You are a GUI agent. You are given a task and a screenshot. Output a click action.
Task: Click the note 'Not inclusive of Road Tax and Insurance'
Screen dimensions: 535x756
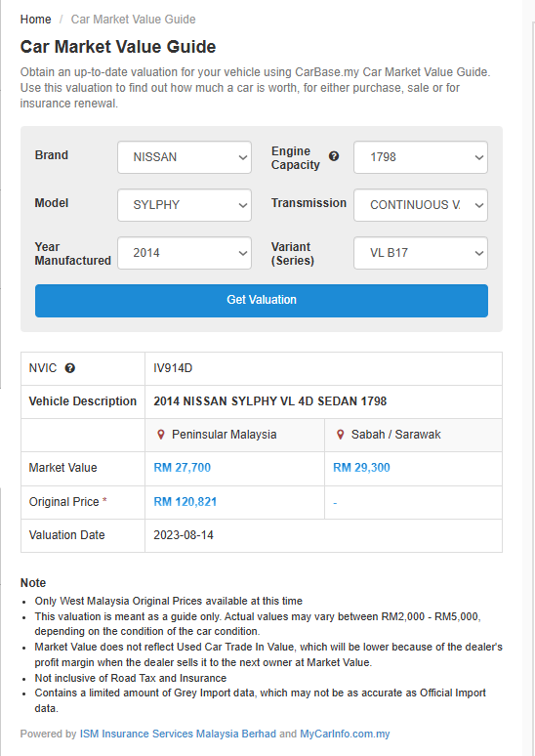[131, 679]
